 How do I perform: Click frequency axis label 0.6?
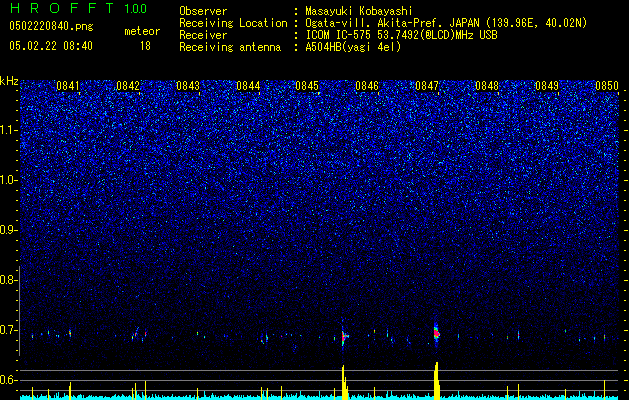(9, 380)
